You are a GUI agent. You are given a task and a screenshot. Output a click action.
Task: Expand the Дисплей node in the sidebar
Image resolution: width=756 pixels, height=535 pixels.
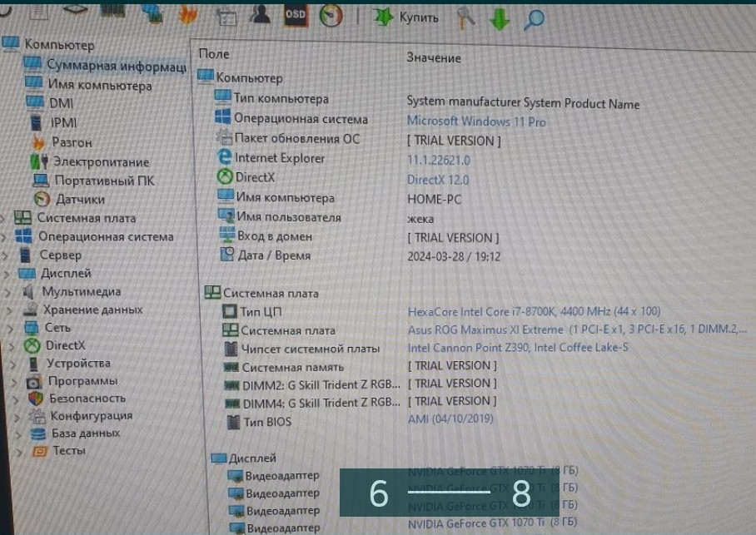(7, 273)
